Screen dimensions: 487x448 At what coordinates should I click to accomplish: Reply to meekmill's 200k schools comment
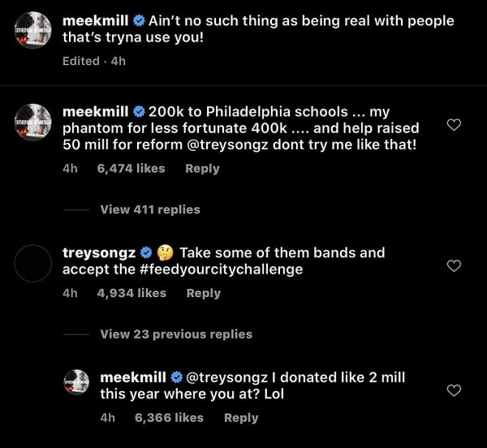tap(202, 169)
